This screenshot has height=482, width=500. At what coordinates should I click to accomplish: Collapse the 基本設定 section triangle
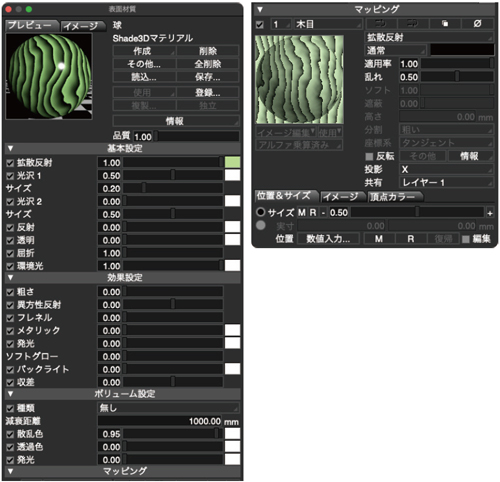11,148
